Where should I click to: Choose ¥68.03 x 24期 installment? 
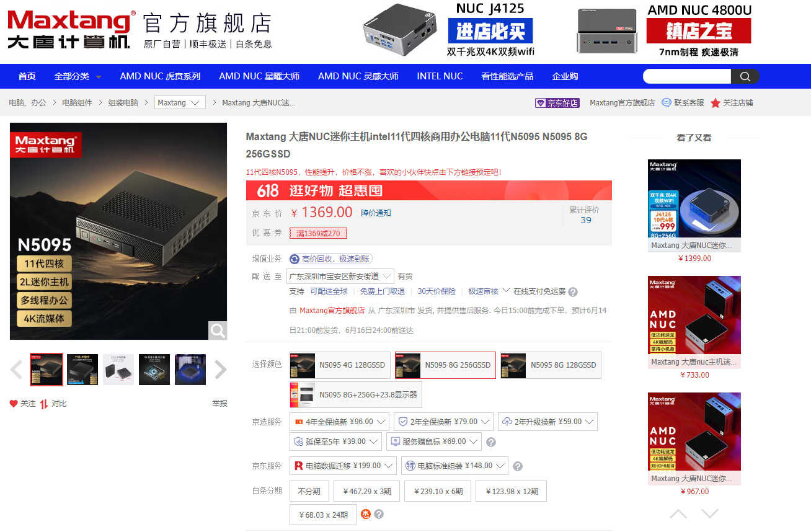pos(323,515)
